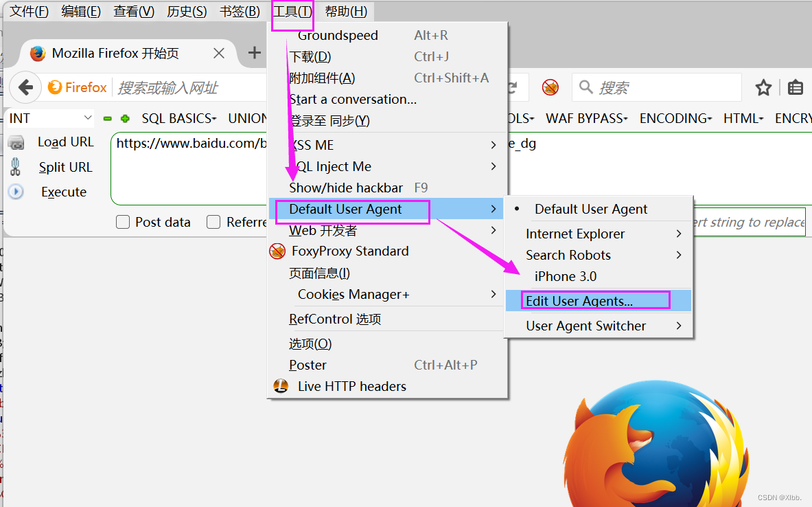The height and width of the screenshot is (507, 812).
Task: Enable the Post data checkbox
Action: (123, 222)
